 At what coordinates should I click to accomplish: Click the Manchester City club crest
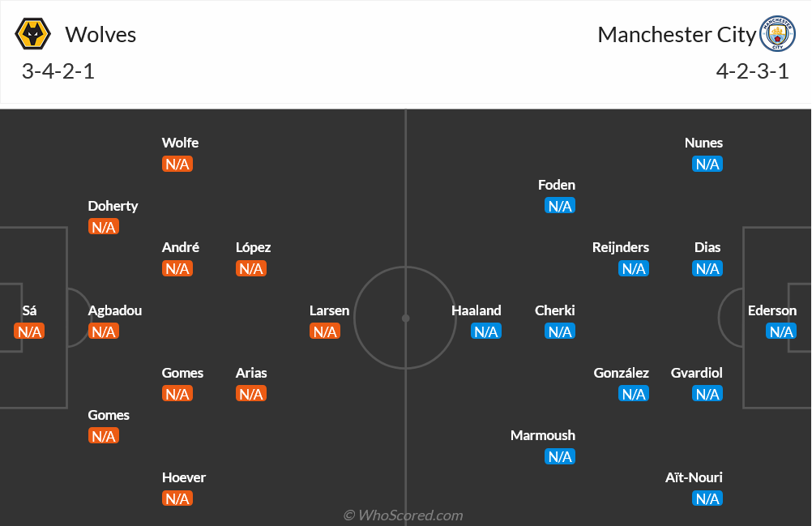click(x=777, y=34)
